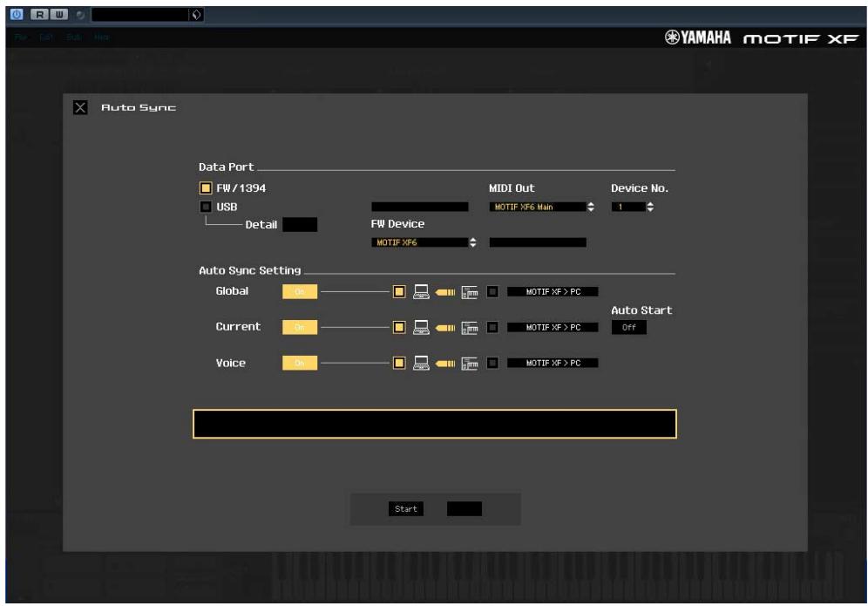Click the laptop icon in Global row
This screenshot has height=606, width=868.
click(x=421, y=292)
